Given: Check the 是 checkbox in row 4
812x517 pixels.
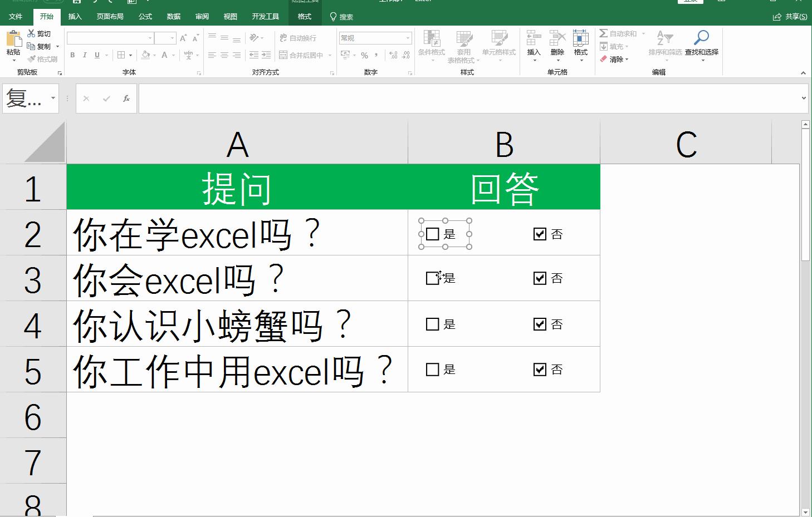Looking at the screenshot, I should pyautogui.click(x=432, y=324).
